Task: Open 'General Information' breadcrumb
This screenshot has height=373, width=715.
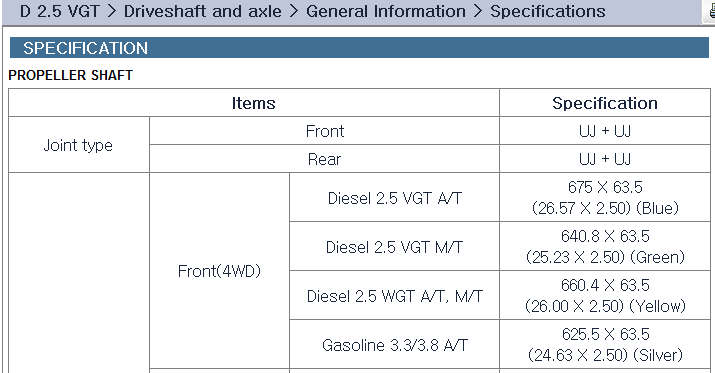Action: (x=386, y=11)
